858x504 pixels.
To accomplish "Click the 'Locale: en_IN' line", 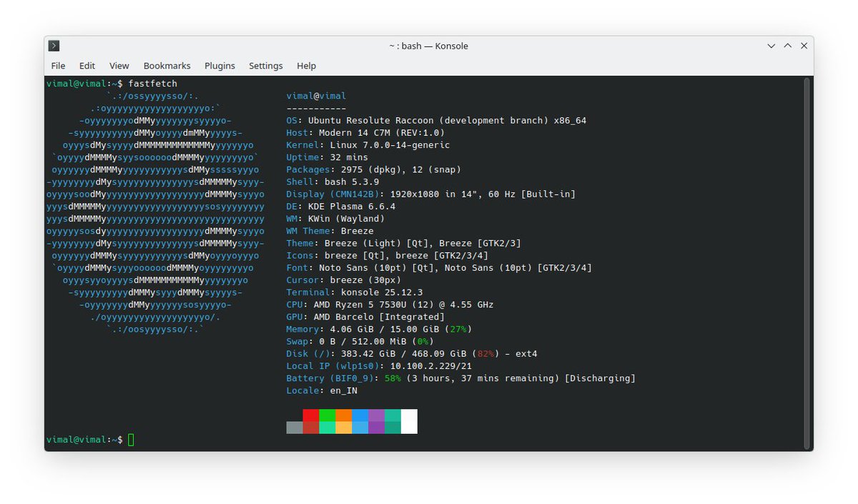I will pos(322,391).
